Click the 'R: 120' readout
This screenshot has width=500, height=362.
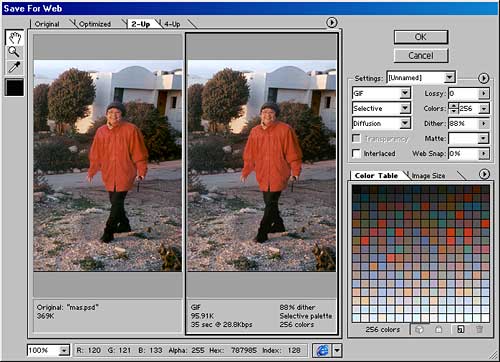[89, 350]
